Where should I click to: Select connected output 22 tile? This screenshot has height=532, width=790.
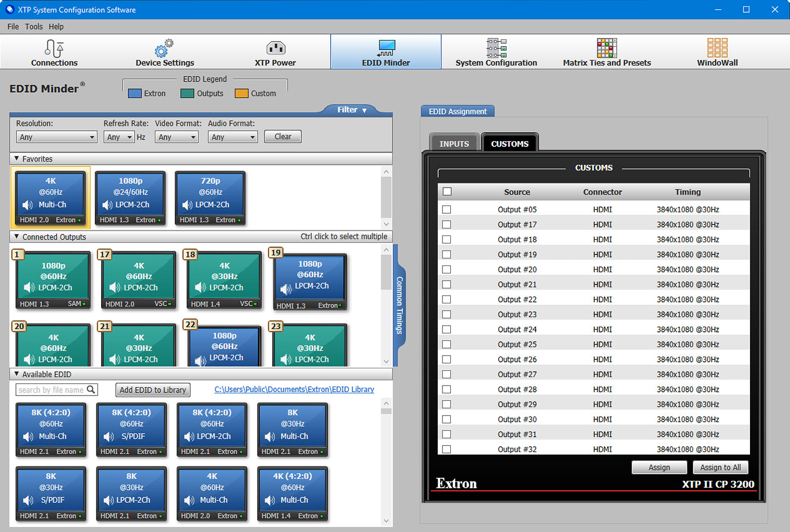[x=224, y=346]
